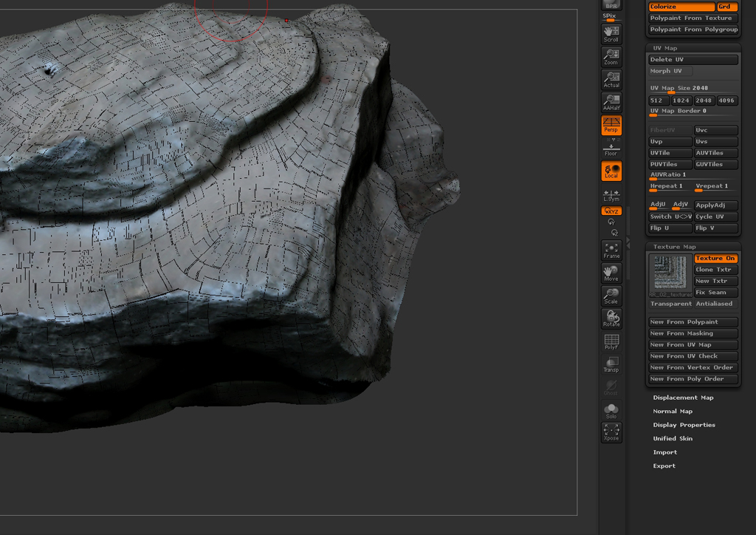Click the Fix Seam button
The height and width of the screenshot is (535, 756).
click(x=715, y=293)
